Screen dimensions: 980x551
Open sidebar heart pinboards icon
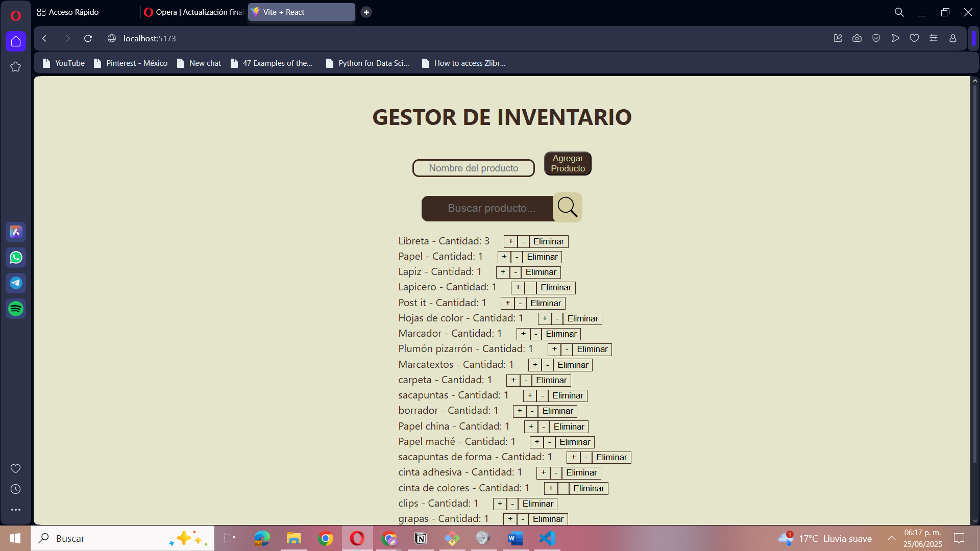point(16,468)
